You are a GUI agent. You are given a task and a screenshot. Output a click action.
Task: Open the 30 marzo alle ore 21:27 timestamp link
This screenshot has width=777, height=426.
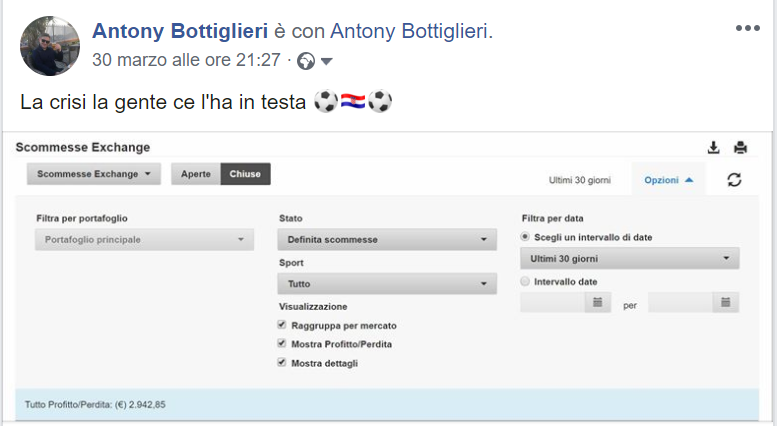186,60
